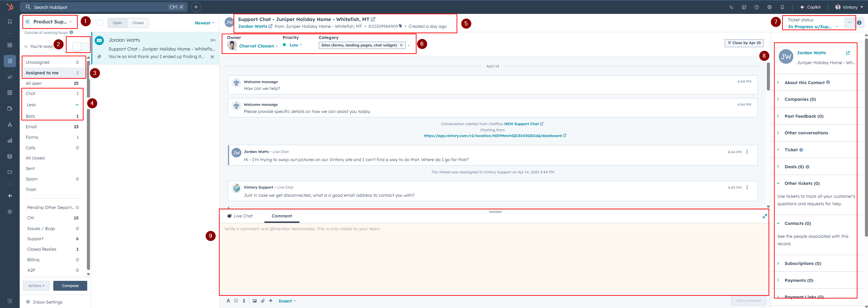Open the HubSpot Marketplace storefront icon
The width and height of the screenshot is (868, 308).
pos(744,7)
